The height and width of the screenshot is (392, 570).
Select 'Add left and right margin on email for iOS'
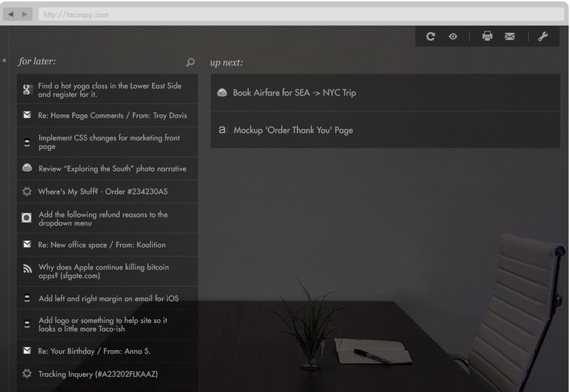(107, 298)
